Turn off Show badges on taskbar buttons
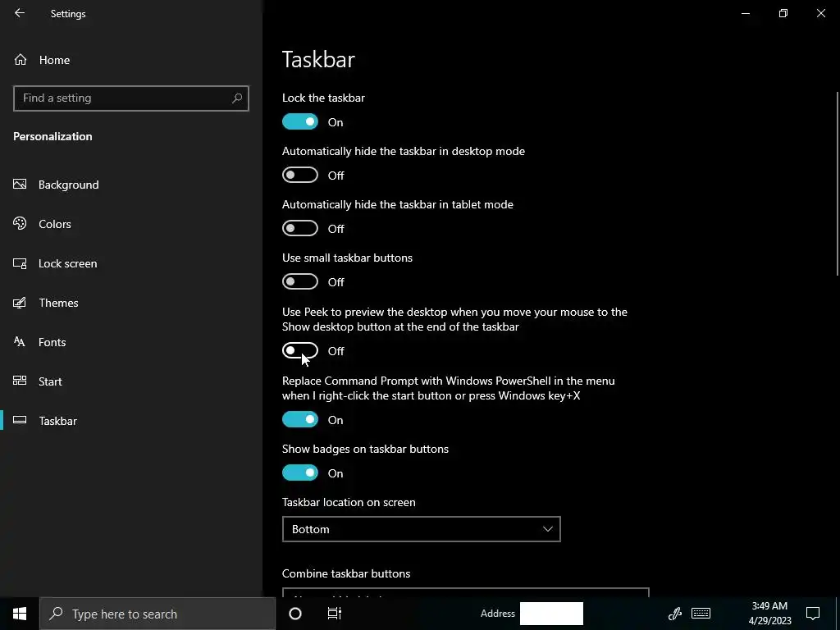The image size is (840, 630). tap(300, 472)
